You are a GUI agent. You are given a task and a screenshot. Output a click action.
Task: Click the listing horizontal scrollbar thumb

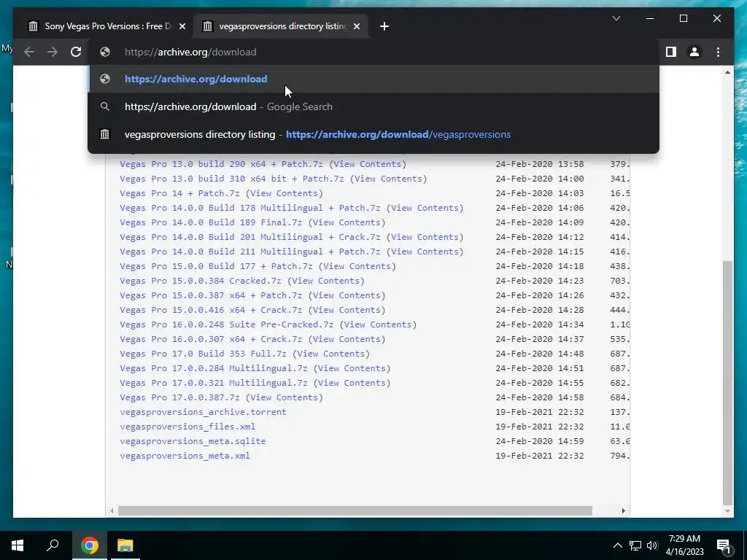pyautogui.click(x=355, y=510)
